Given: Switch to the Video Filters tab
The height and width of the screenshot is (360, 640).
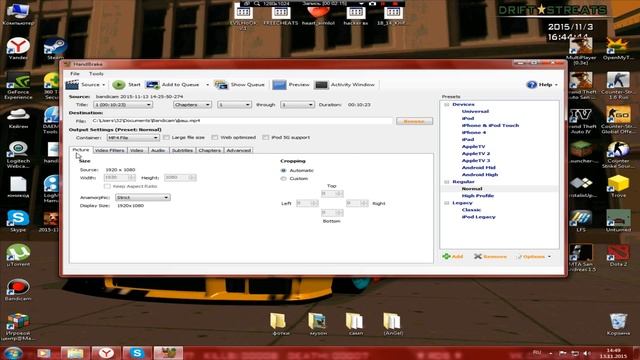Looking at the screenshot, I should coord(109,150).
